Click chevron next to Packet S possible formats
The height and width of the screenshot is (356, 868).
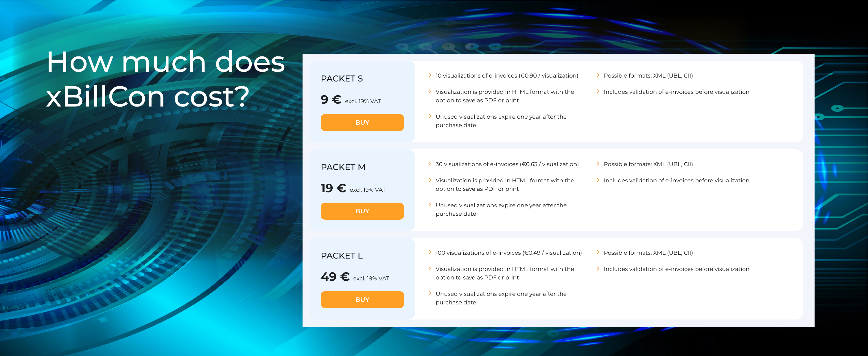pos(598,75)
